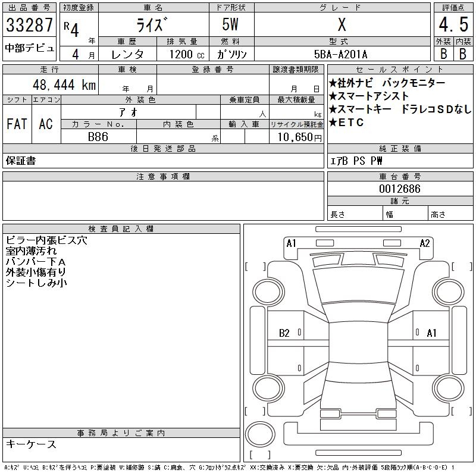Viewport: 476px width, 476px height.
Task: Select the lot number 33287
Action: 29,26
